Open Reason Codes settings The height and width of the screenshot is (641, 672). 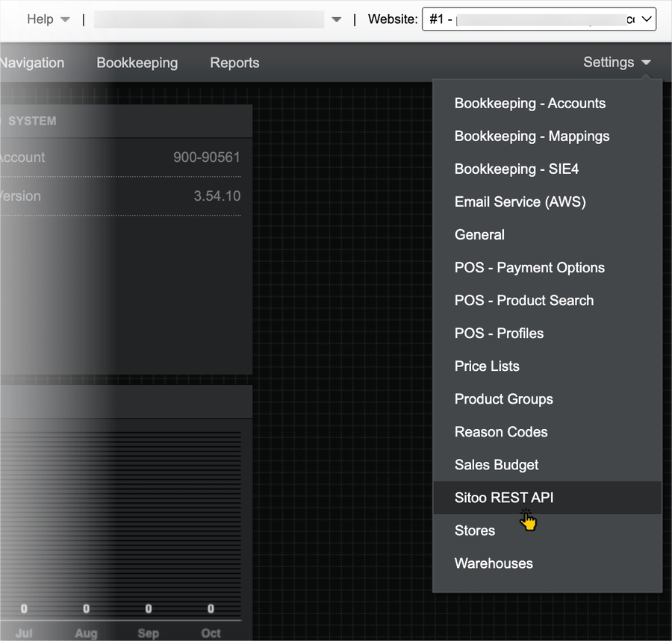tap(500, 432)
